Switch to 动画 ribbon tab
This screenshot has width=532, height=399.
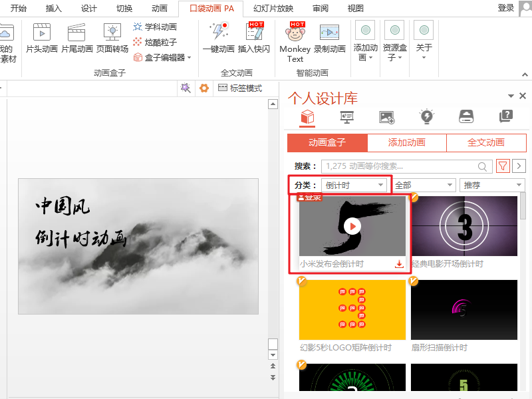pos(160,8)
